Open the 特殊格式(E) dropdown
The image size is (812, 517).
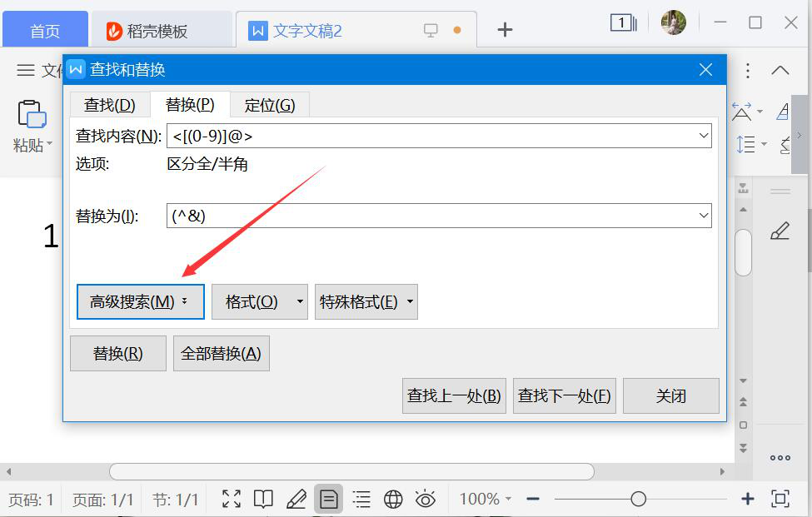tap(366, 301)
